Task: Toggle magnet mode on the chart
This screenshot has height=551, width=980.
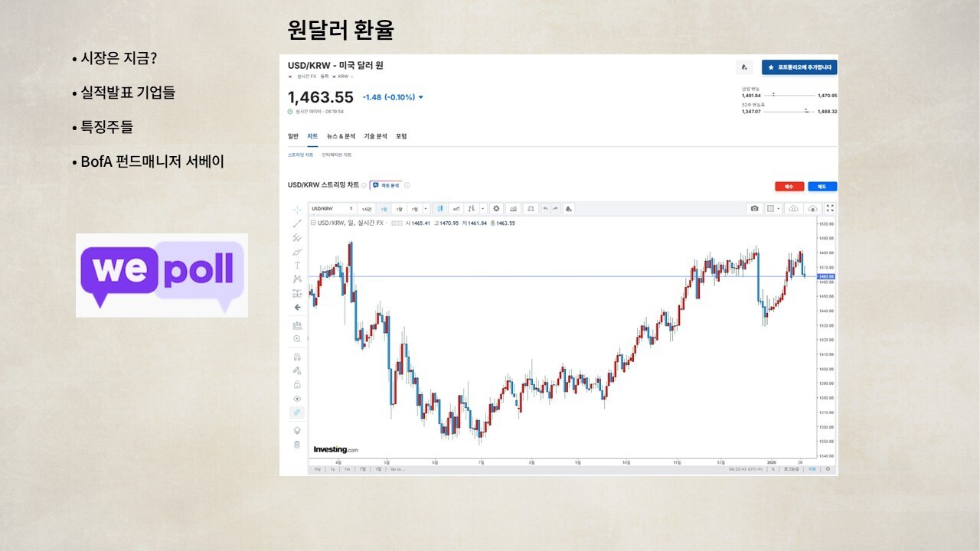Action: point(297,357)
